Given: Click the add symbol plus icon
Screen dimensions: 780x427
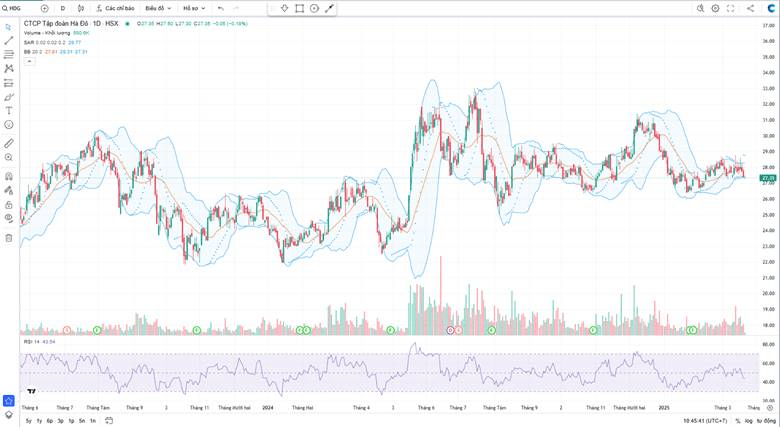Looking at the screenshot, I should 44,8.
